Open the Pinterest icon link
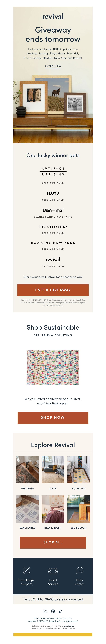 (53, 611)
